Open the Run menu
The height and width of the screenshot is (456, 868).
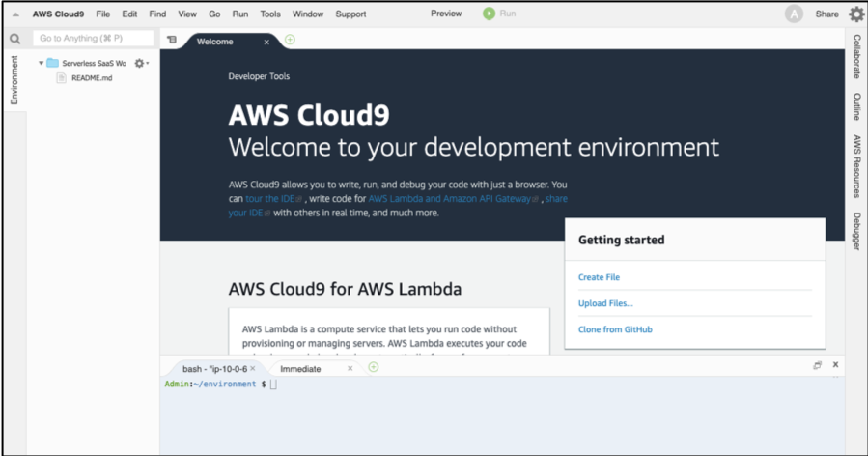click(240, 14)
